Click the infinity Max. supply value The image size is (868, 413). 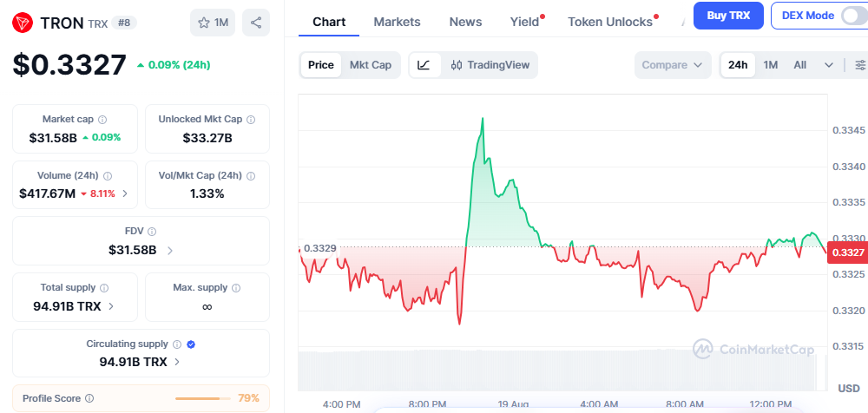(x=207, y=306)
